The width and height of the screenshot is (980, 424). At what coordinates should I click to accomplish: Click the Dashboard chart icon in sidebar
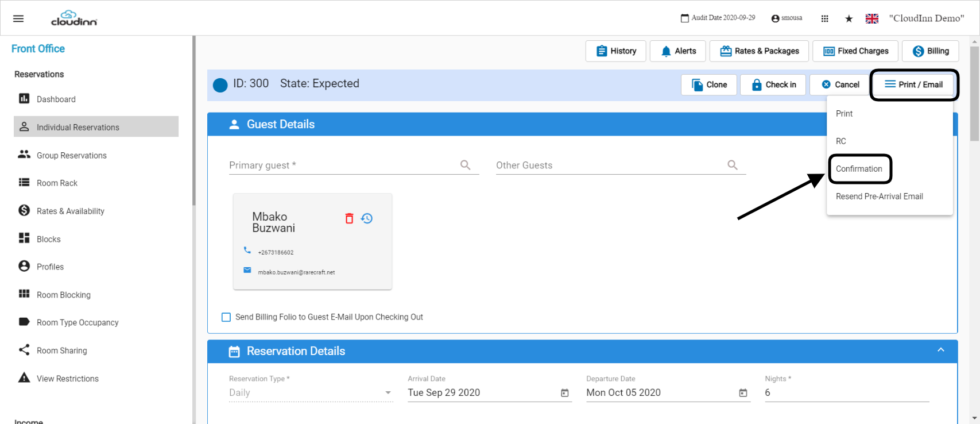(x=24, y=99)
